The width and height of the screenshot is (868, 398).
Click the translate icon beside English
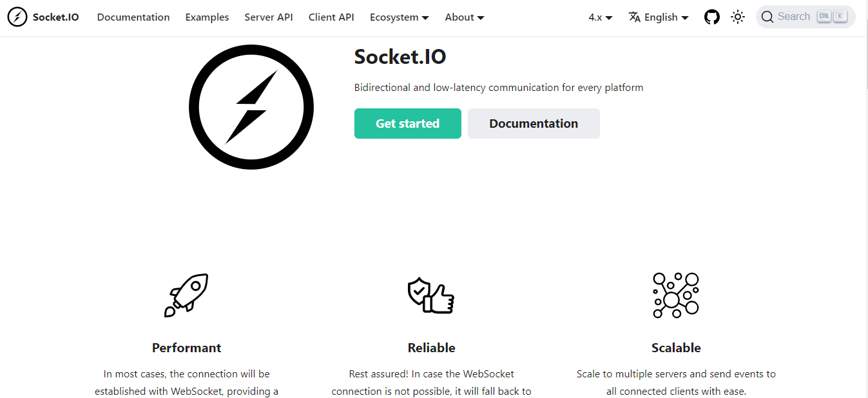pyautogui.click(x=635, y=17)
